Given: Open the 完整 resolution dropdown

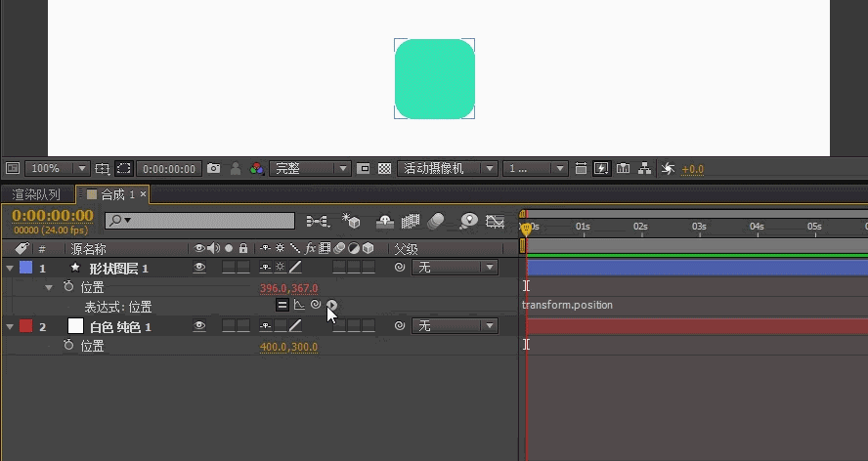Looking at the screenshot, I should (310, 168).
